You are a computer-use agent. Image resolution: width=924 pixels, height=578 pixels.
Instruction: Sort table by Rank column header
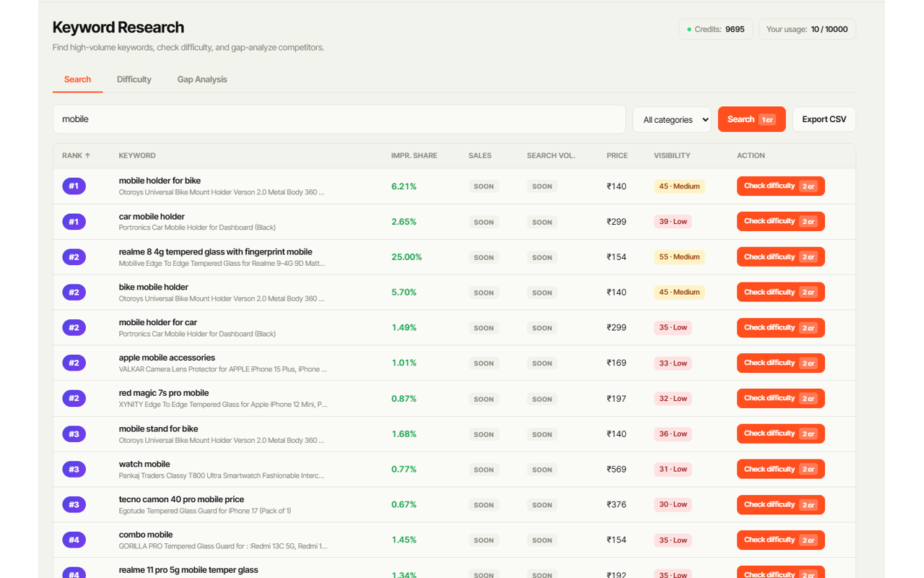tap(76, 155)
